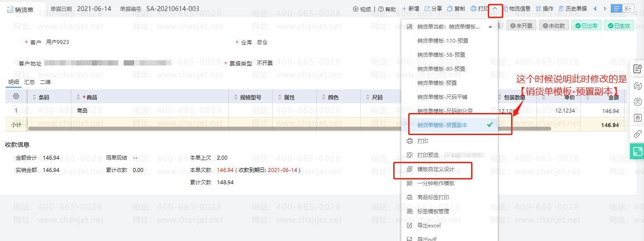Sort by 属性 column

281,97
